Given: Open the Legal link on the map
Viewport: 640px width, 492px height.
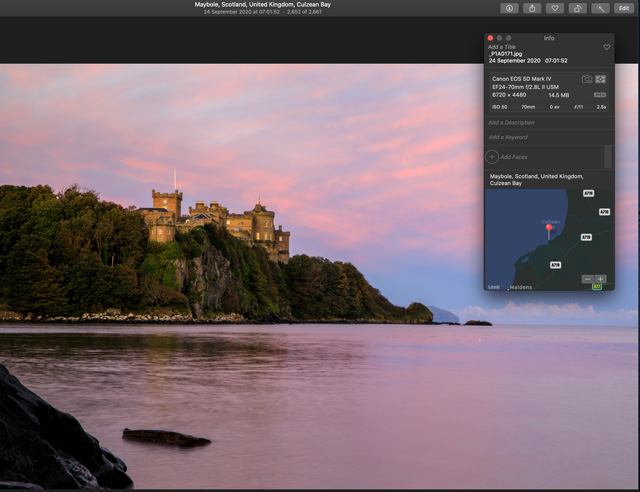Looking at the screenshot, I should point(493,287).
